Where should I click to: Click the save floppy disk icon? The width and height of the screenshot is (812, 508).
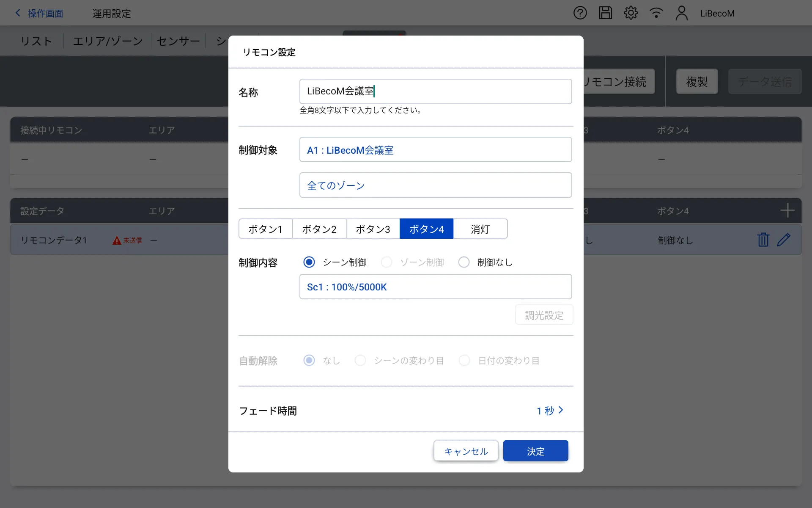pos(605,13)
